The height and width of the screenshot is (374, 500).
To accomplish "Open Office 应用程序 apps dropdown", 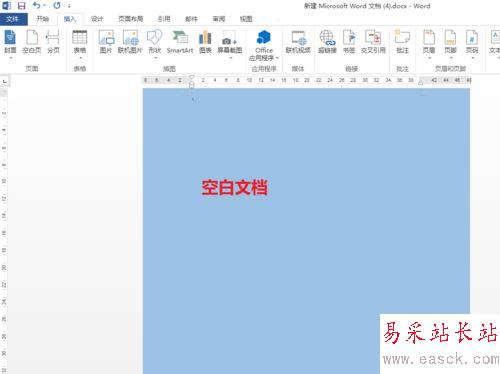I will coord(264,46).
